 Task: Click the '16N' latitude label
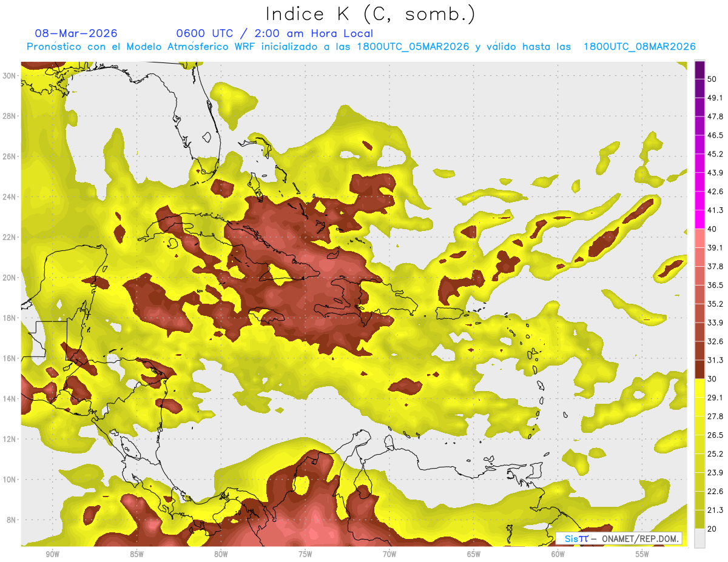(x=10, y=358)
